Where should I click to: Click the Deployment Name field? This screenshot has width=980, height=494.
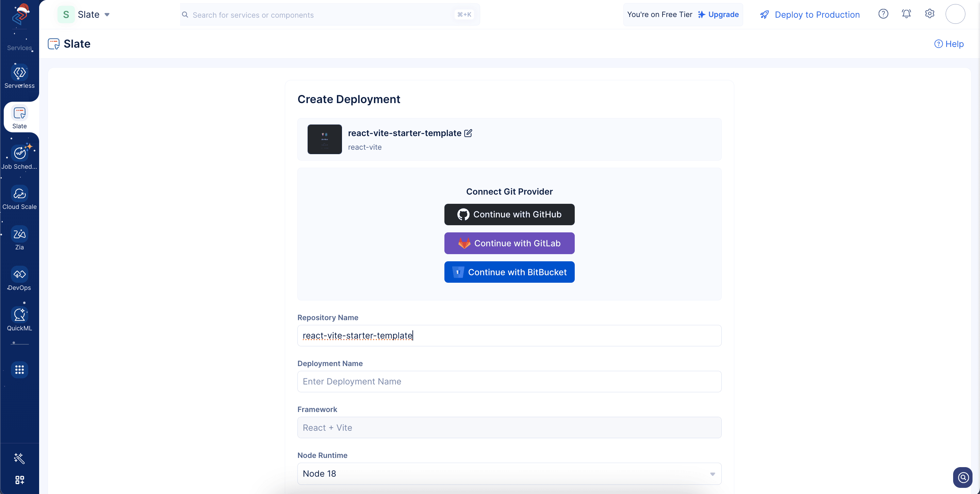(509, 381)
